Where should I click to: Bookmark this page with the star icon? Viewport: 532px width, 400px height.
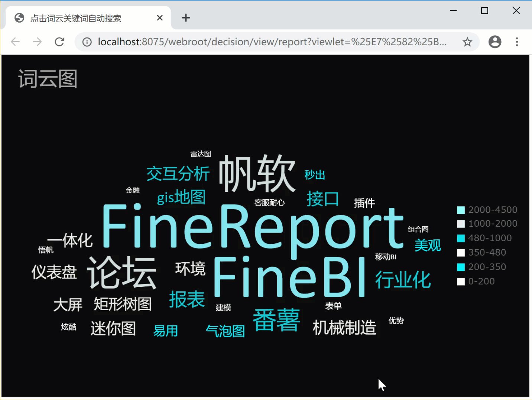(467, 42)
